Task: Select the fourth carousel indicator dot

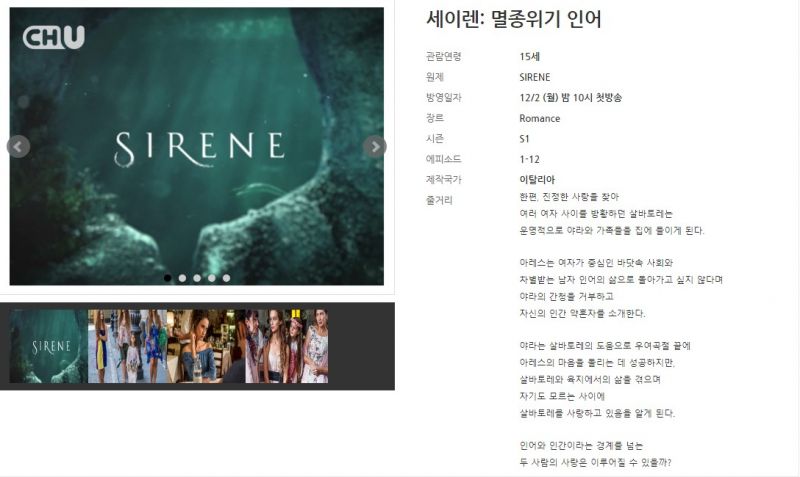Action: point(212,278)
